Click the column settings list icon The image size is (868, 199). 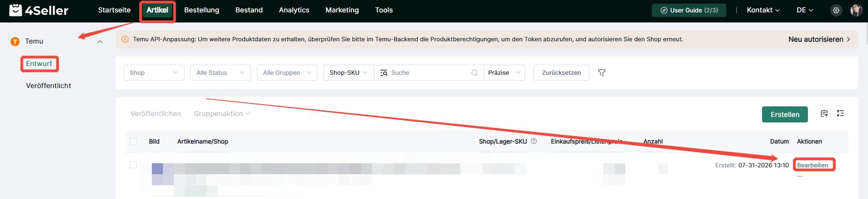840,113
